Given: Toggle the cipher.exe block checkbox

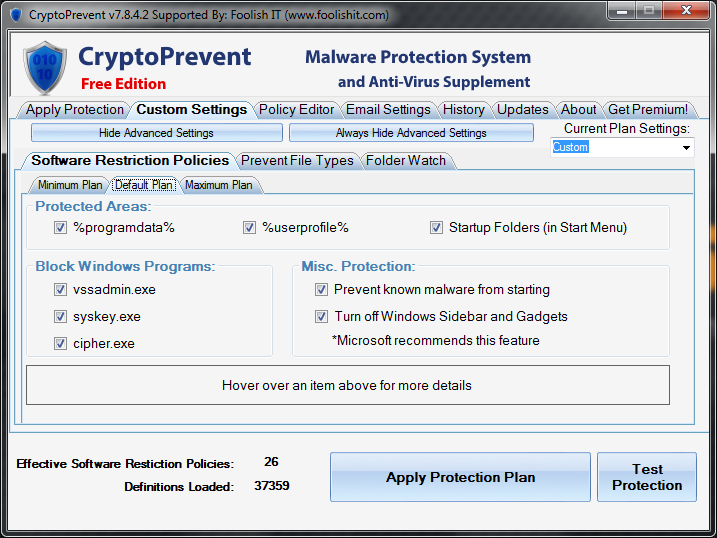Looking at the screenshot, I should [x=60, y=343].
